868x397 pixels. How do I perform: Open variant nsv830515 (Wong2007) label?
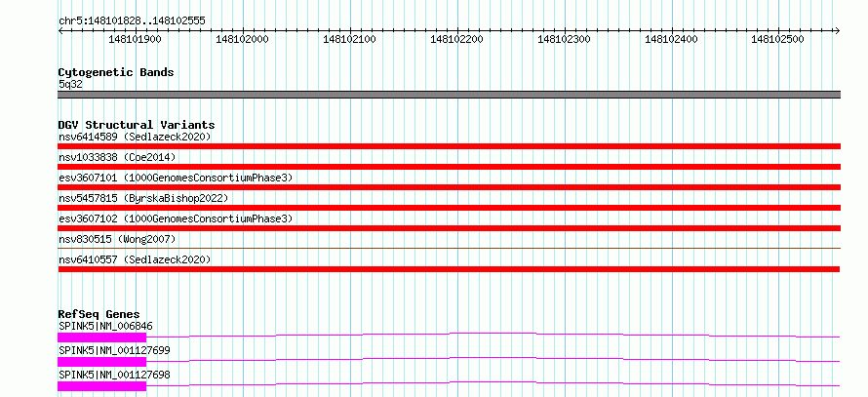[117, 239]
